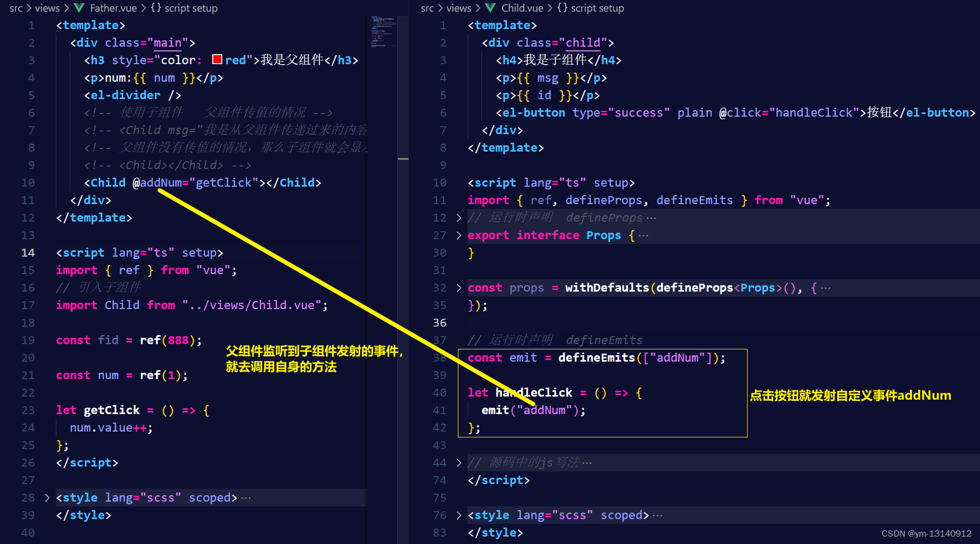The height and width of the screenshot is (544, 980).
Task: Click the minimap of Father.vue editor
Action: (384, 32)
